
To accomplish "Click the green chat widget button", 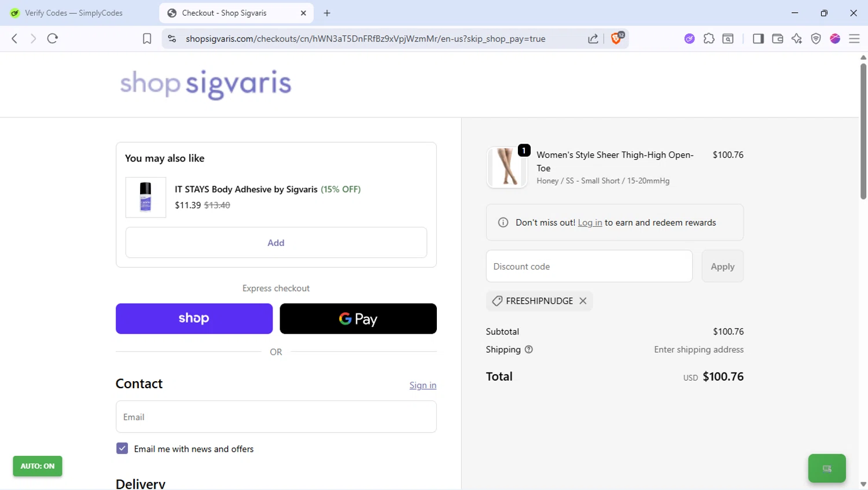I will (x=827, y=469).
